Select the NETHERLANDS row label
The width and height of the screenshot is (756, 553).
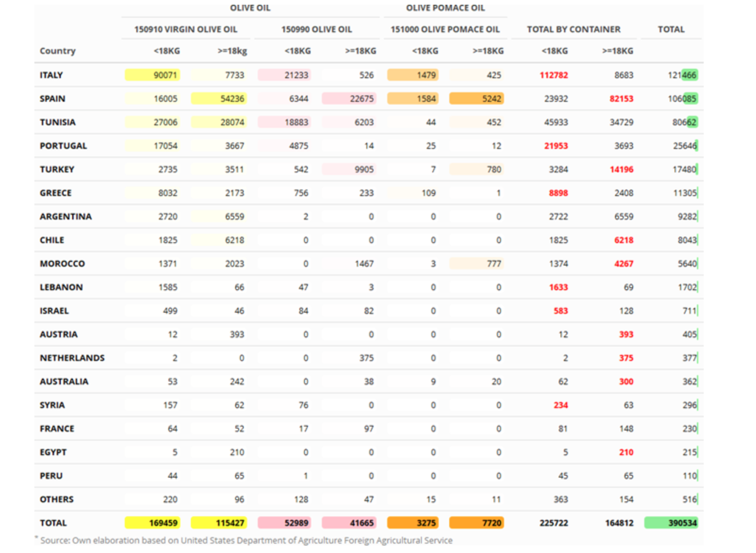[x=72, y=358]
